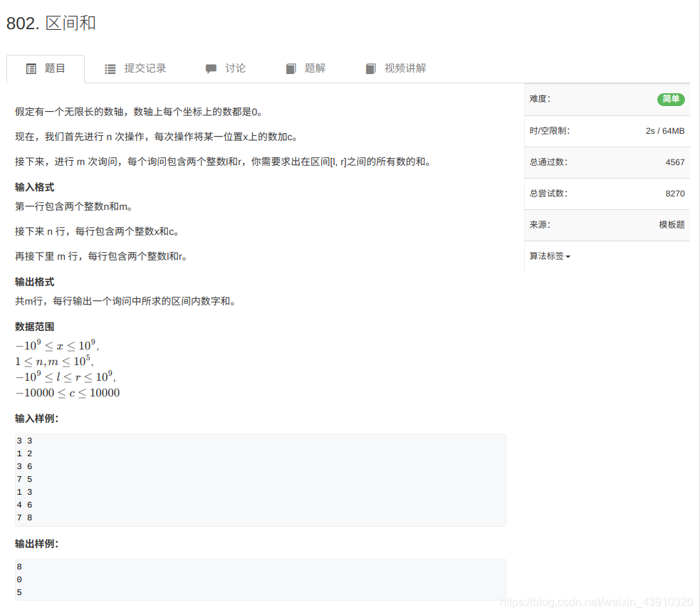The image size is (700, 615).
Task: Click the list icon beside 提交记录
Action: tap(110, 68)
